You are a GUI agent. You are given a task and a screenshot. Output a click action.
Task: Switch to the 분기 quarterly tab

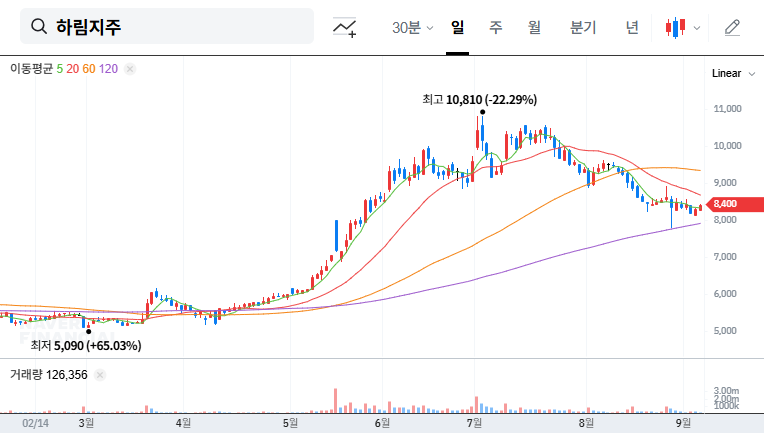(583, 27)
